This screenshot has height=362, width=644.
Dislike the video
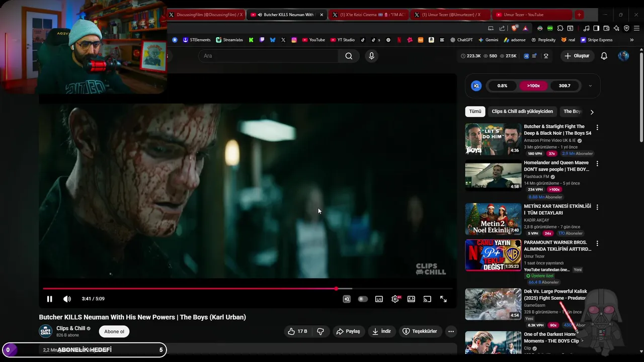point(320,331)
